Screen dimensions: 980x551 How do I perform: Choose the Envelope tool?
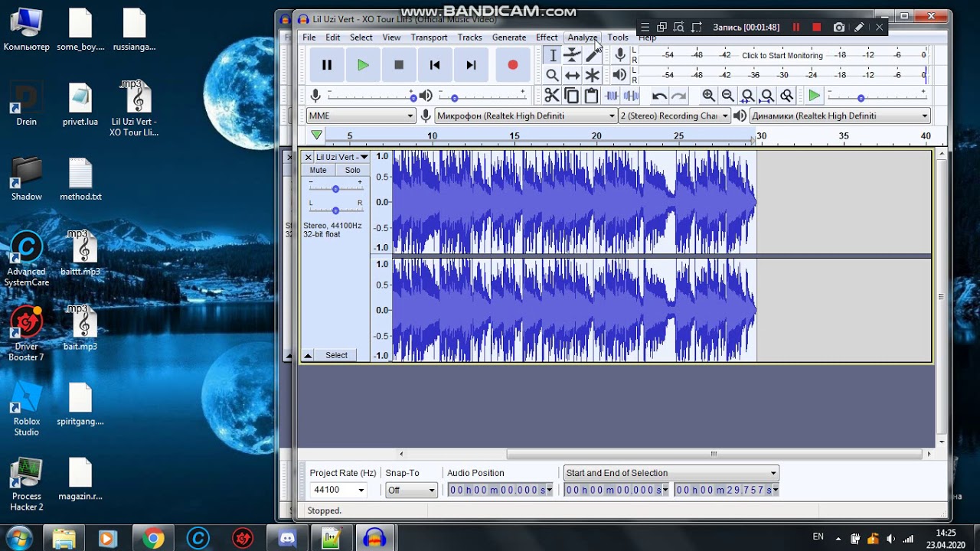572,55
